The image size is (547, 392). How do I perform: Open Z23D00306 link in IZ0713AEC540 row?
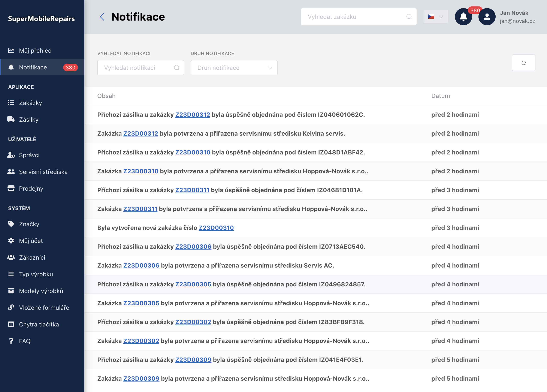click(193, 247)
